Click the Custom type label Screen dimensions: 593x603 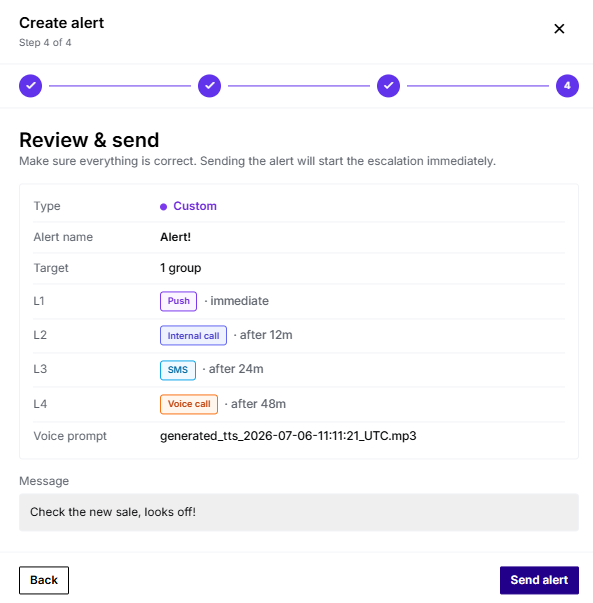point(195,206)
